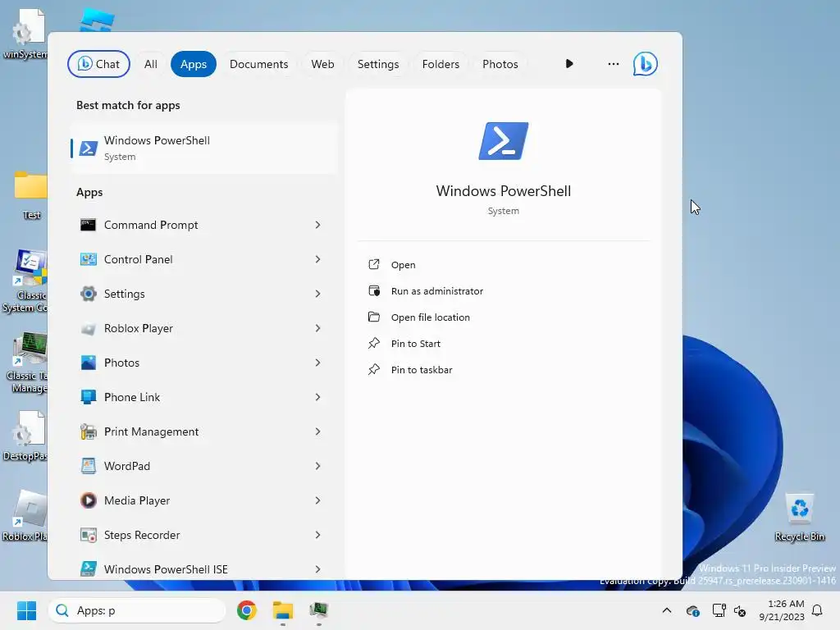Launch Google Chrome from the taskbar
The height and width of the screenshot is (630, 840).
tap(246, 610)
